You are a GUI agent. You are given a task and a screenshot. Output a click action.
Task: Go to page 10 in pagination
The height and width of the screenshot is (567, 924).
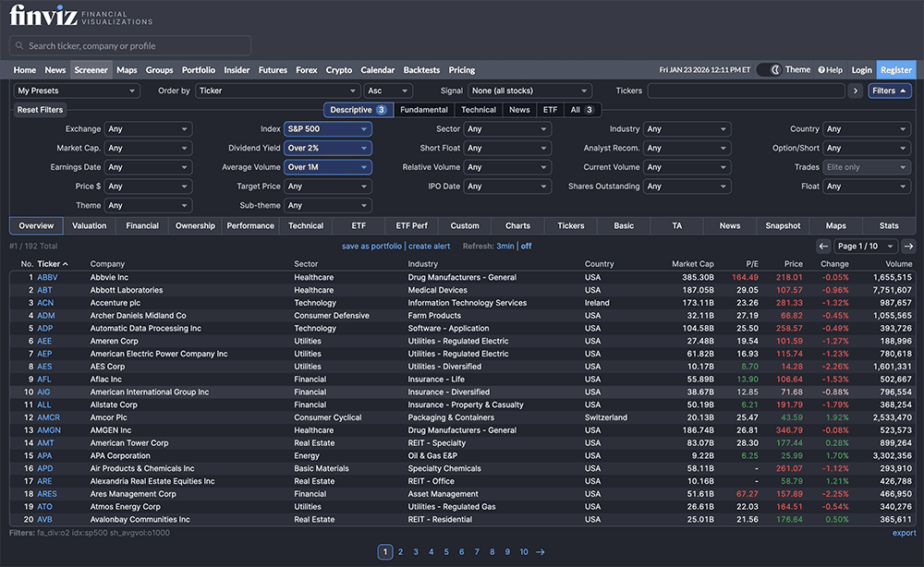click(523, 552)
